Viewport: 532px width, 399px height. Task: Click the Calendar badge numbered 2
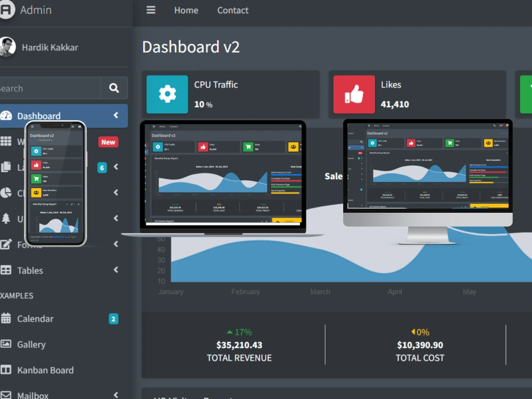coord(114,319)
